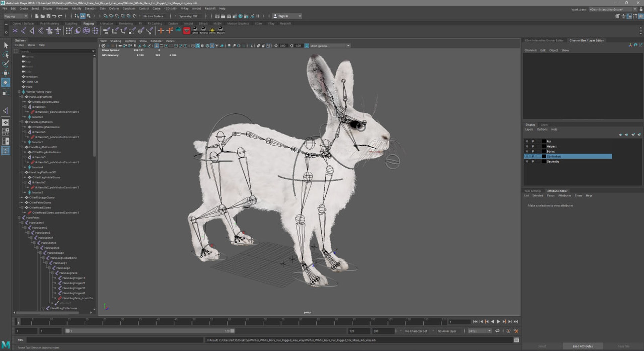Collapse the Winter_White_Hare node
Image resolution: width=644 pixels, height=351 pixels.
pos(19,92)
